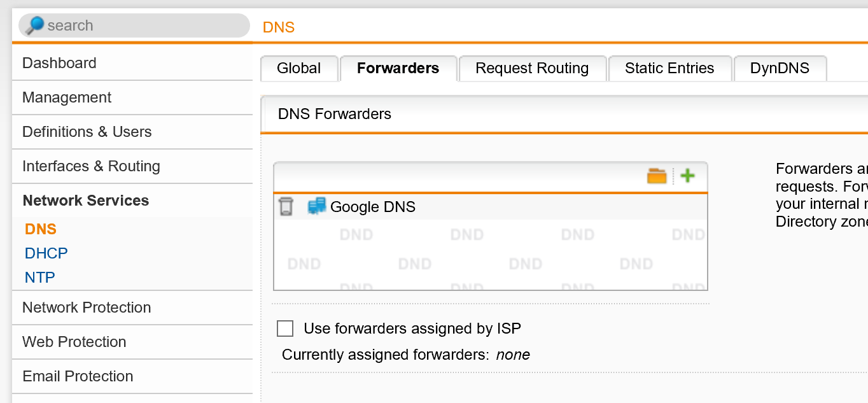The width and height of the screenshot is (868, 403).
Task: Select DNS in the sidebar
Action: coord(41,229)
